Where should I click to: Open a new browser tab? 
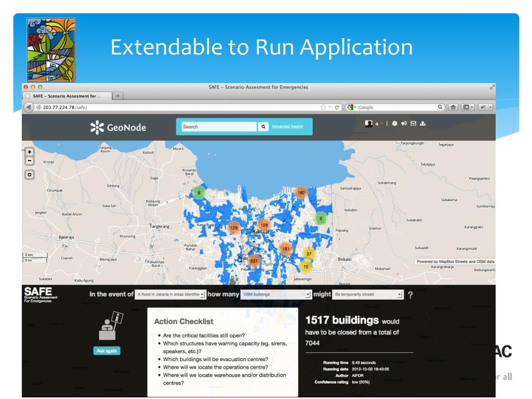117,96
